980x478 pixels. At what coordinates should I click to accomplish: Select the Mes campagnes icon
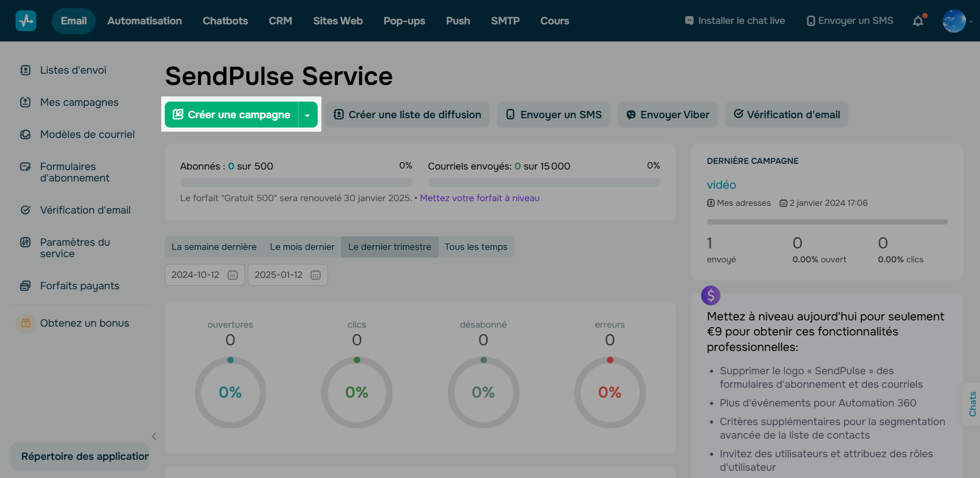point(25,102)
